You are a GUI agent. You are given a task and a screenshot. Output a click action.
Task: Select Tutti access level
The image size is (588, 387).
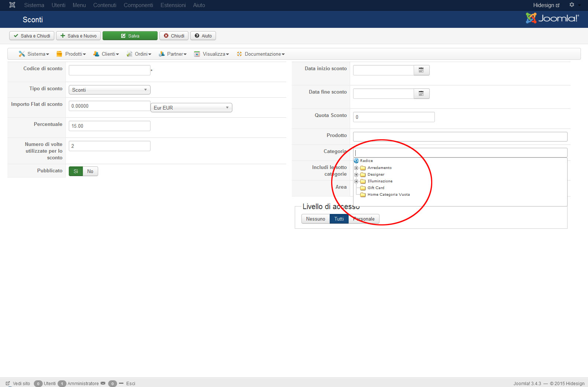pos(339,219)
